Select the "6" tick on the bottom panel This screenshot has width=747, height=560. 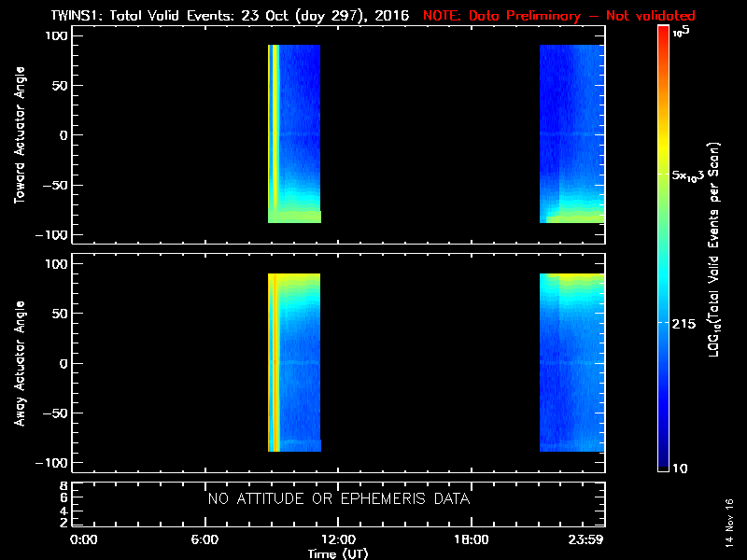point(63,498)
